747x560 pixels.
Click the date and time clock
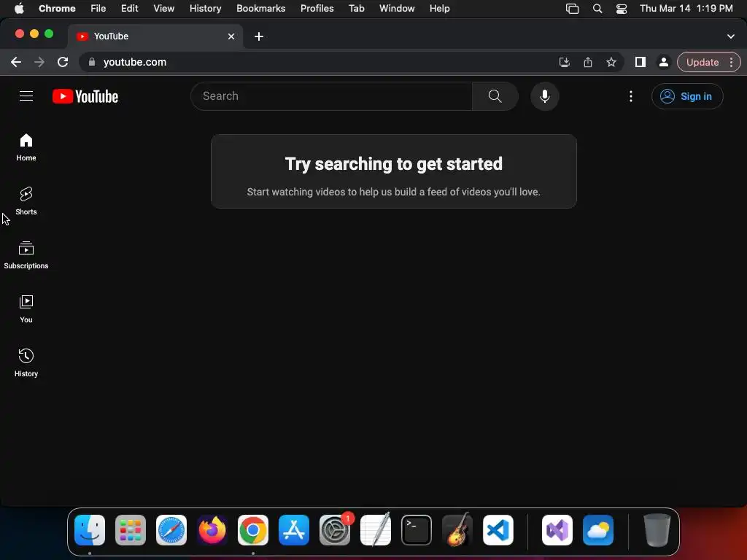coord(686,8)
